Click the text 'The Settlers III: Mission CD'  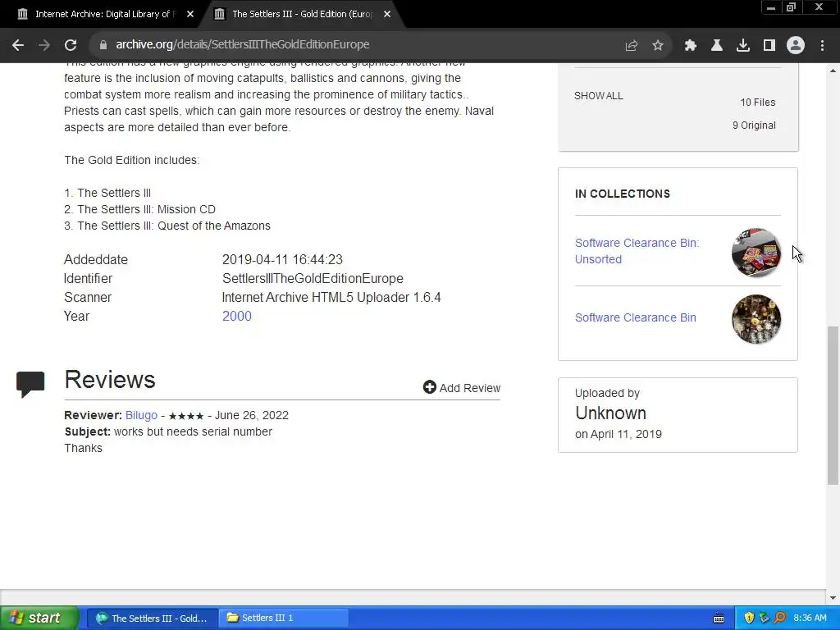[x=146, y=209]
